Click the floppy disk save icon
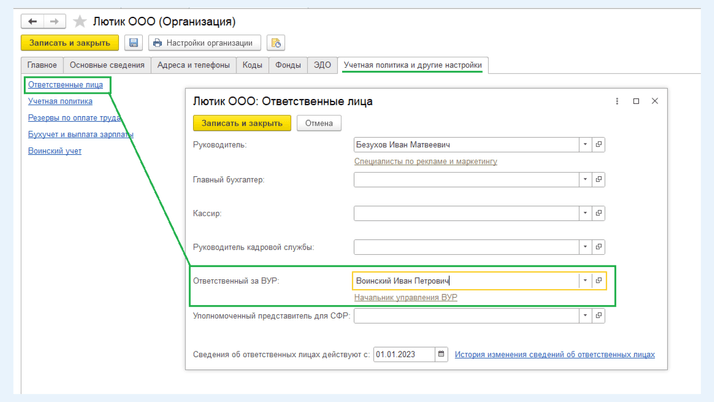Screen dimensions: 714x402 133,43
